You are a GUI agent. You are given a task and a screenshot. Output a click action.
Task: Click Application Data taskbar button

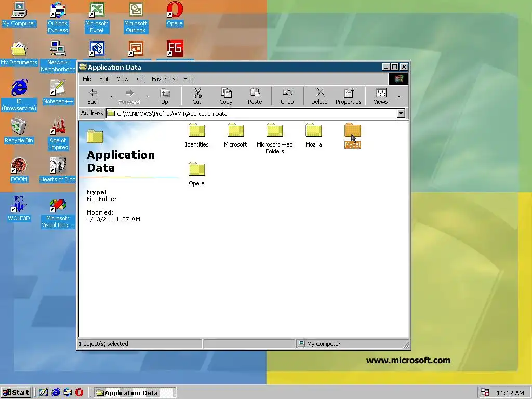tap(135, 393)
